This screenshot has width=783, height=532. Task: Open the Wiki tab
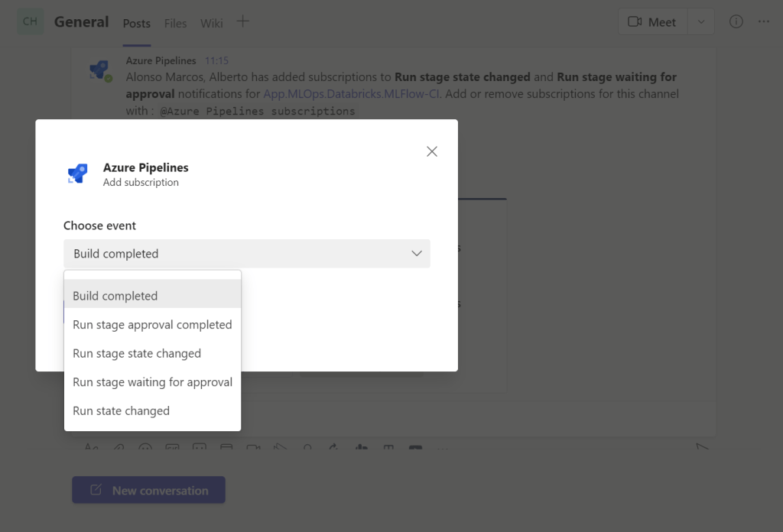(212, 23)
